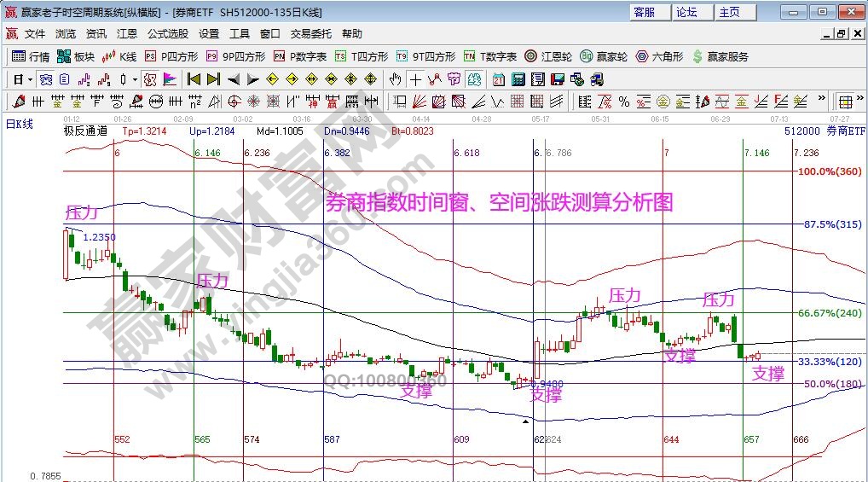The height and width of the screenshot is (482, 868).
Task: Click the 客服 button in title bar
Action: click(x=645, y=12)
